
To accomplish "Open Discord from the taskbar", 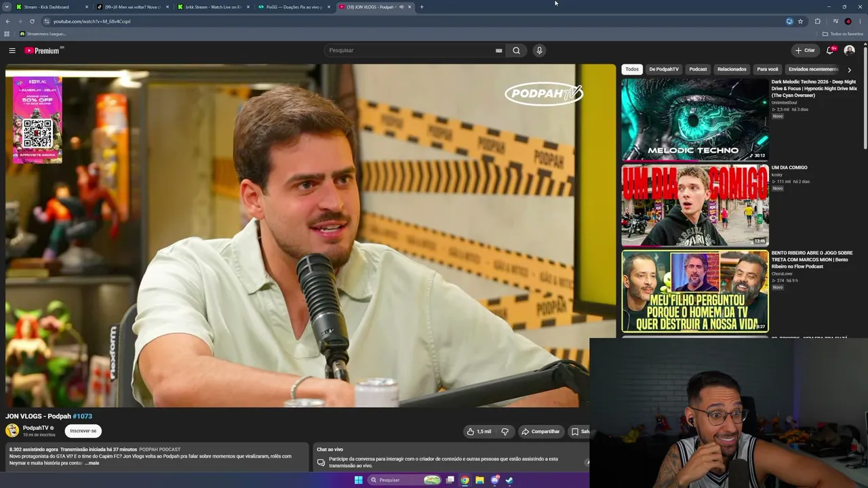I will tap(494, 480).
